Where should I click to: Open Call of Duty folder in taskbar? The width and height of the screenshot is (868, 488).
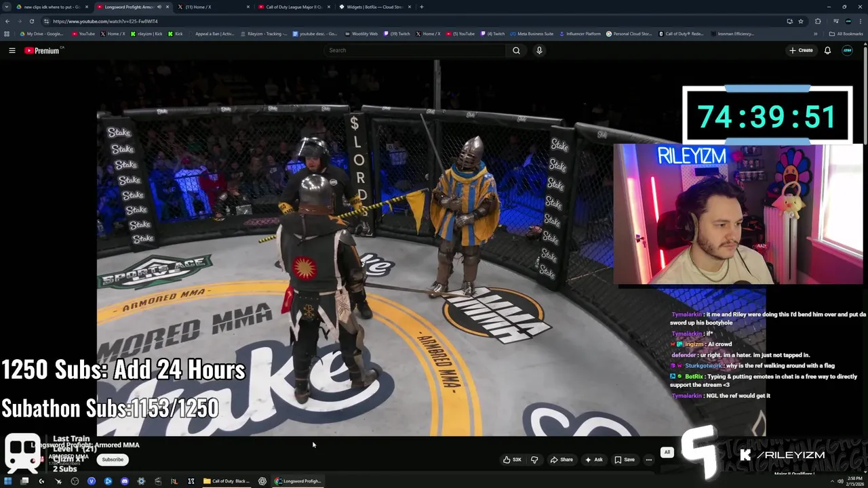point(227,481)
